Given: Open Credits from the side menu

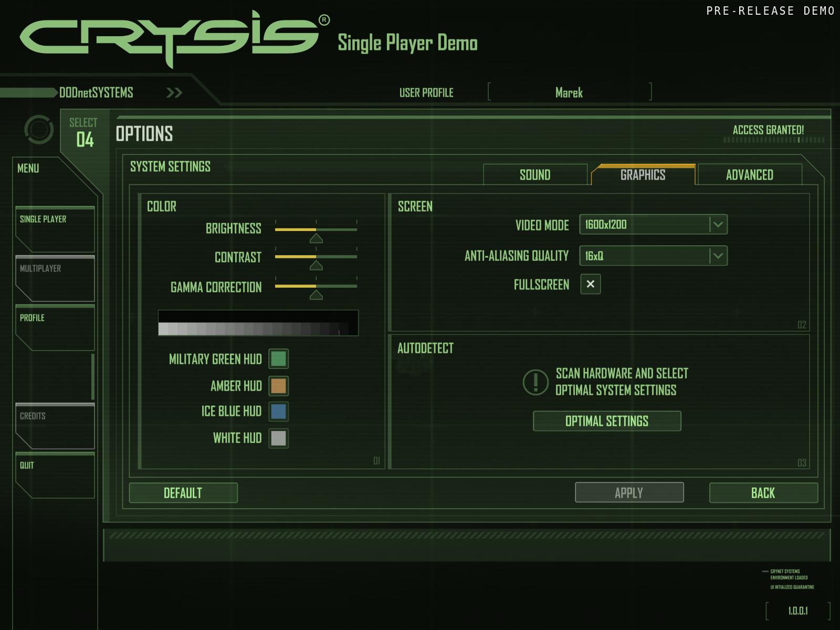Looking at the screenshot, I should pos(55,426).
